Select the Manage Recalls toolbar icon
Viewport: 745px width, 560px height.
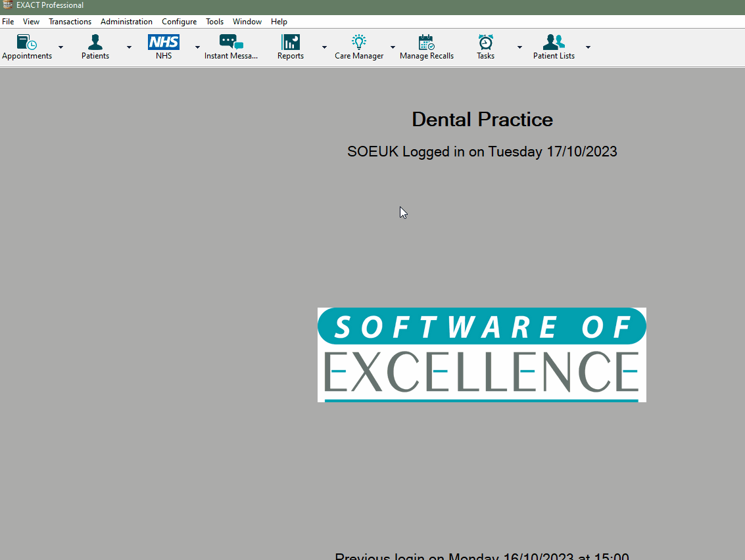427,47
